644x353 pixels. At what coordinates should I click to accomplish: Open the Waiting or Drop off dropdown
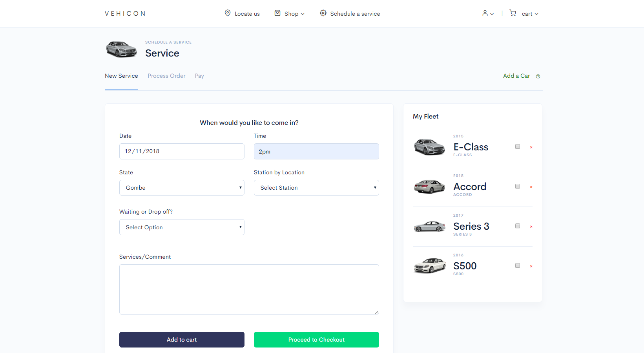182,227
